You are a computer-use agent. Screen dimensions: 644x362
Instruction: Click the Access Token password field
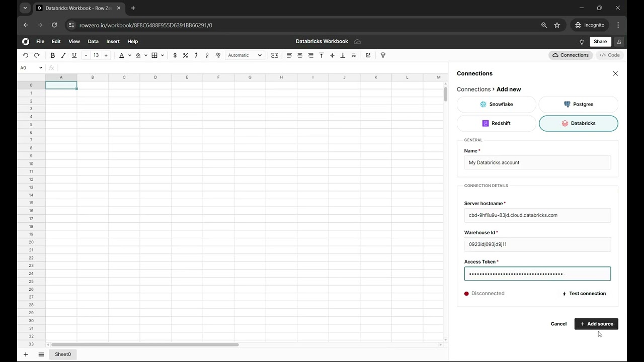(537, 274)
